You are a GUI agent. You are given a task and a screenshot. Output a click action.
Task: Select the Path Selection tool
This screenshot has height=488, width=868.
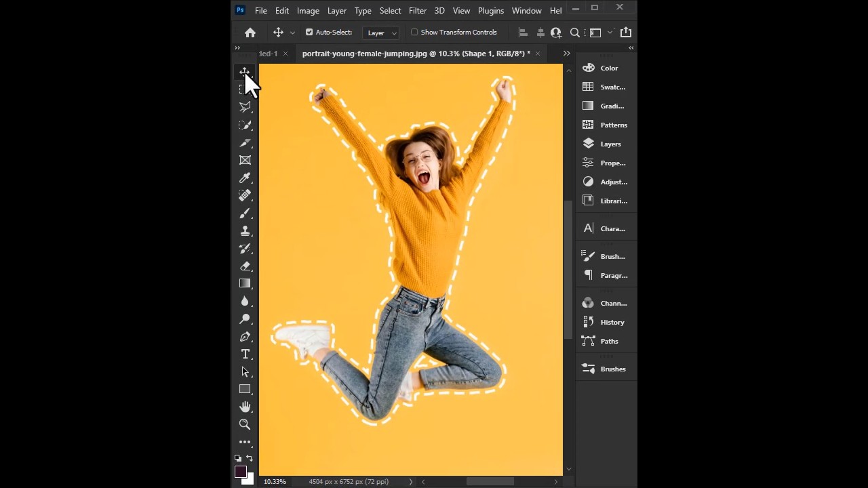[245, 371]
